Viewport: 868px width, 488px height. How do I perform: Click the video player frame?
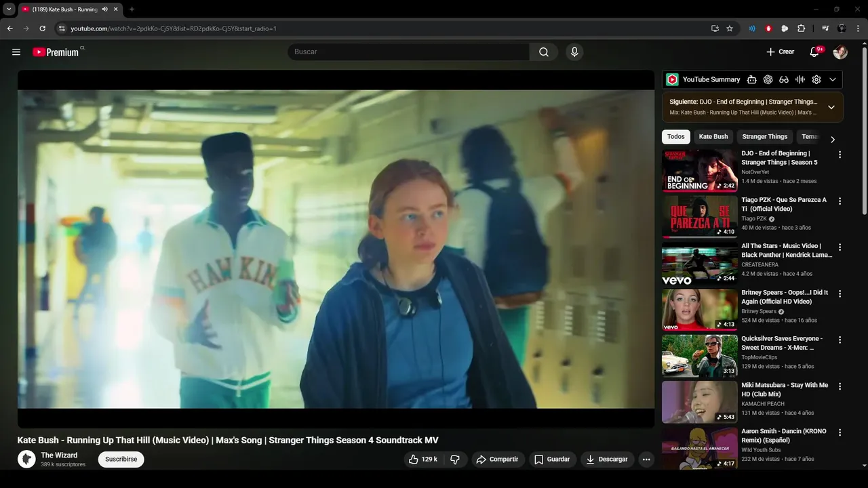(x=336, y=249)
